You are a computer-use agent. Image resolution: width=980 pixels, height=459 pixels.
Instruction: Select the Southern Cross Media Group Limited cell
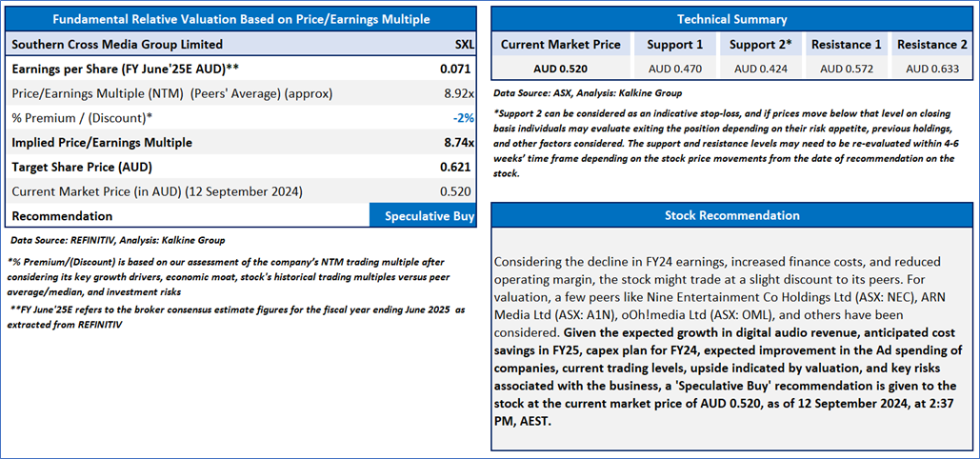(x=118, y=44)
